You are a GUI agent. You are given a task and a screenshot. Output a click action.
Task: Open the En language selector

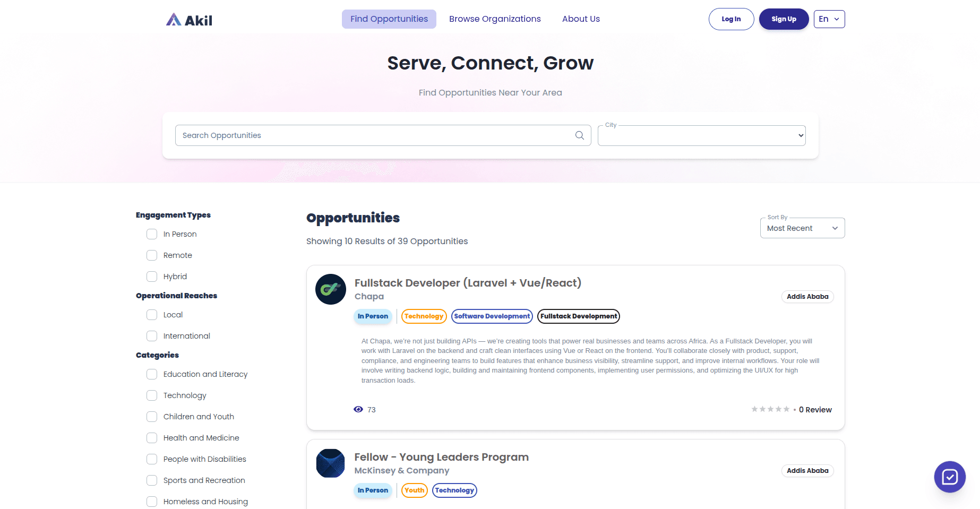(x=829, y=19)
